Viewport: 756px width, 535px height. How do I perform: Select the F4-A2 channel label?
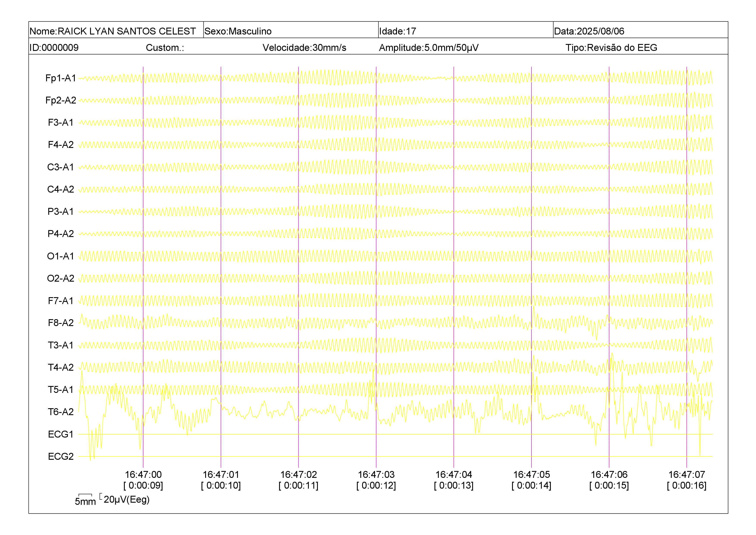(61, 145)
